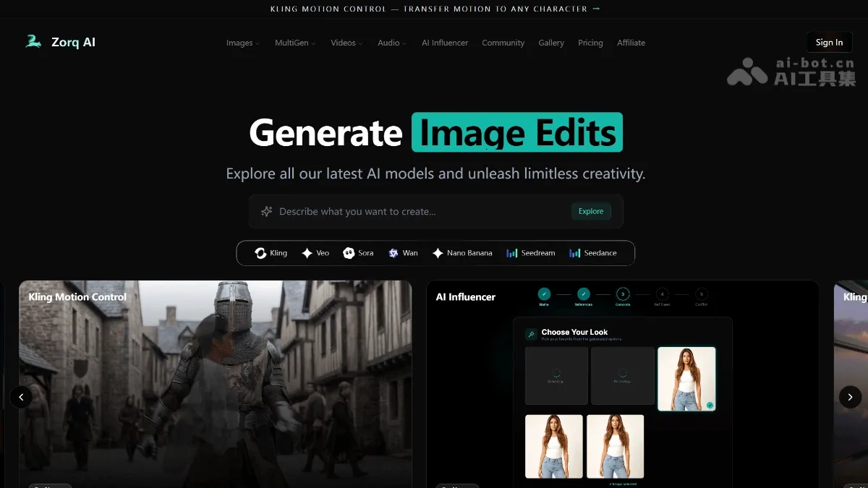
Task: Select the Seedance model chip
Action: (593, 253)
